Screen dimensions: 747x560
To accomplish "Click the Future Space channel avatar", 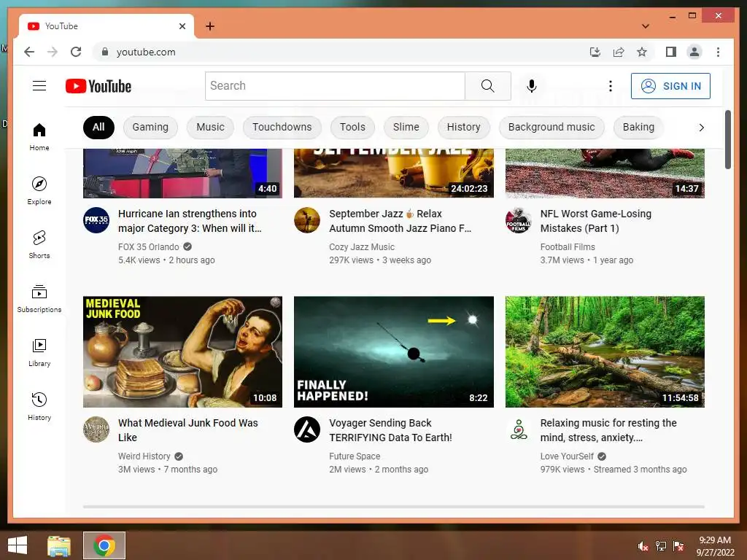I will (307, 429).
